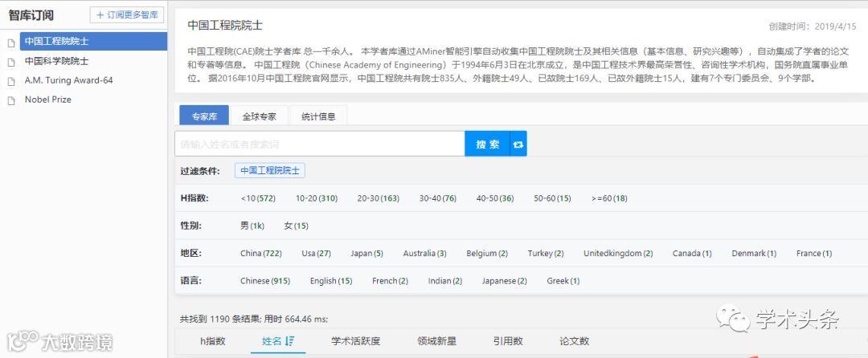868x358 pixels.
Task: Filter region by Turkey (2)
Action: (x=546, y=254)
